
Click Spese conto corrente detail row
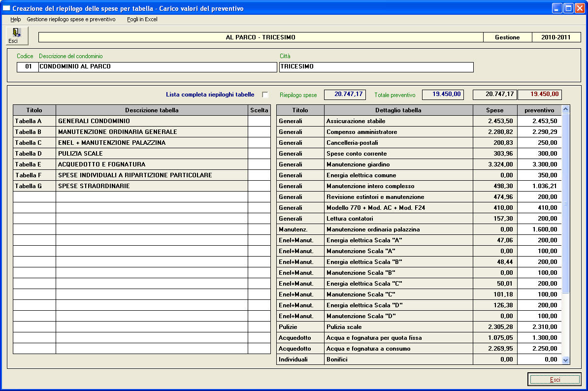tap(419, 153)
